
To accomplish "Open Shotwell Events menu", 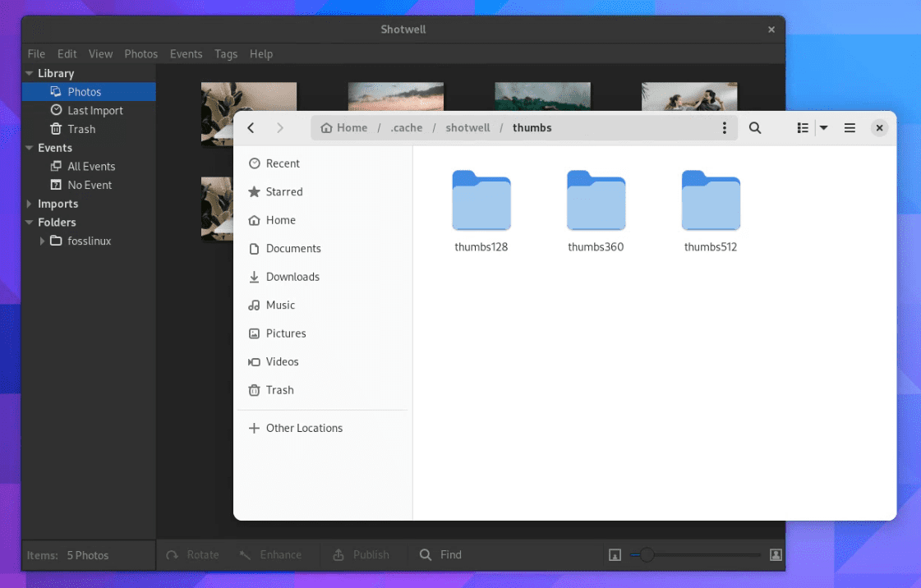I will tap(187, 54).
